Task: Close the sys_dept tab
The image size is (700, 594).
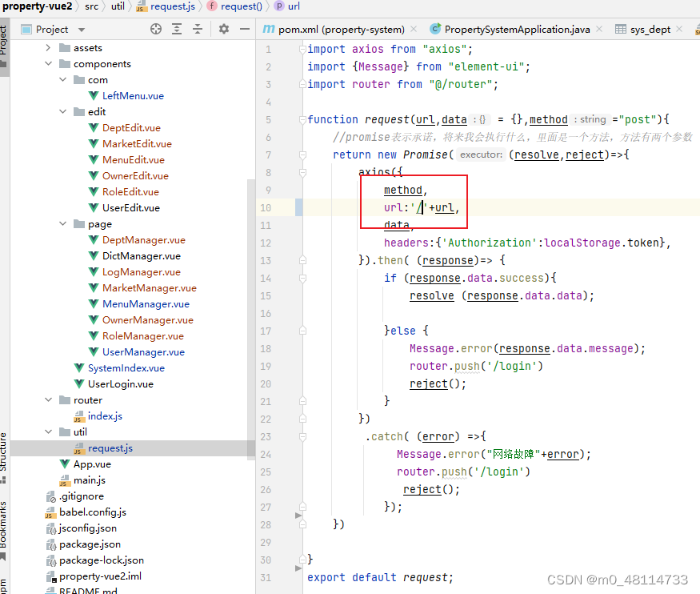Action: pyautogui.click(x=679, y=29)
